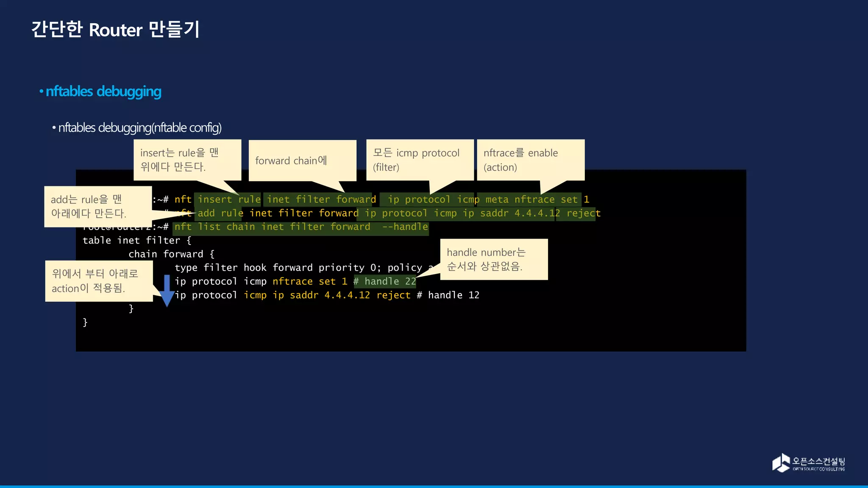Image resolution: width=868 pixels, height=488 pixels.
Task: Click the '모든 icmp protocol (filter)' callout
Action: [420, 160]
